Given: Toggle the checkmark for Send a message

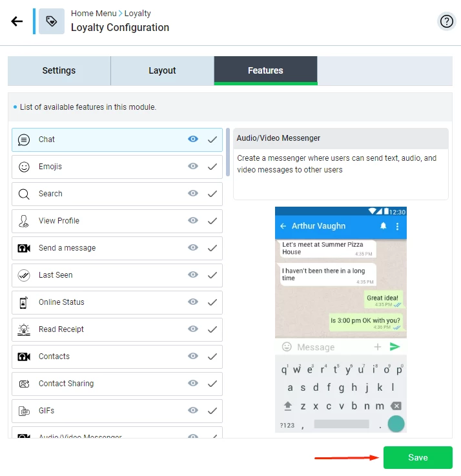Looking at the screenshot, I should (212, 248).
